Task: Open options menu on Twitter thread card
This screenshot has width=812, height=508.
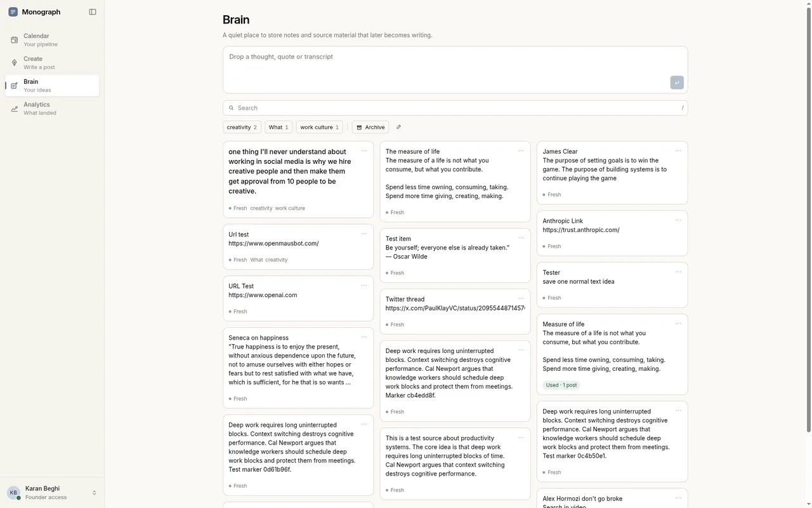Action: coord(521,298)
